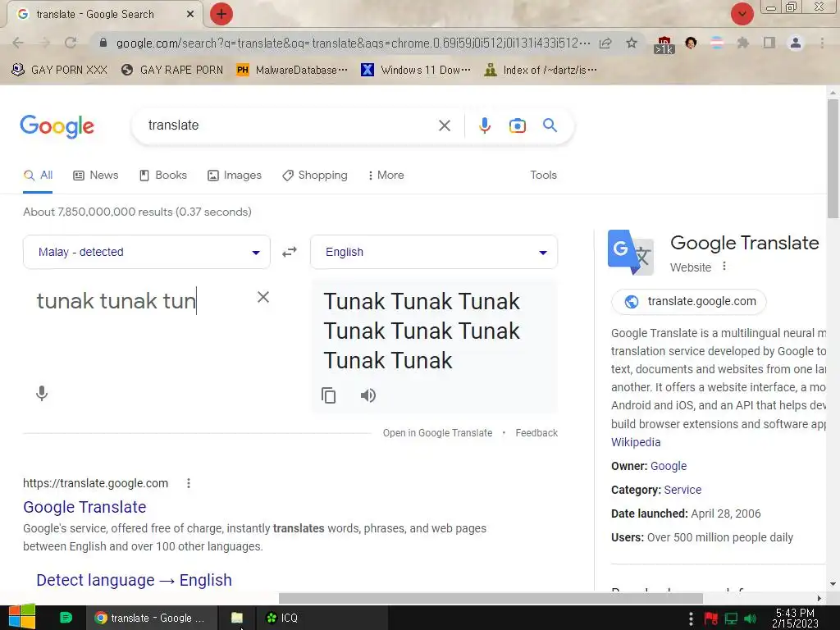Click the red tab search dropdown arrow

tap(742, 14)
